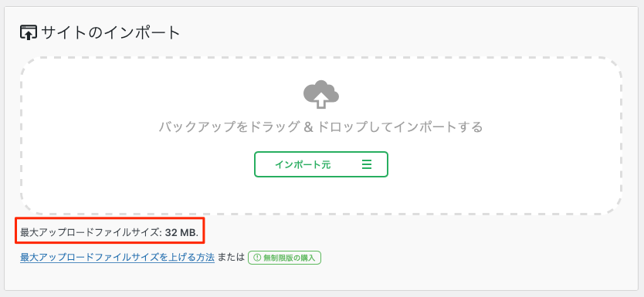Click the 無制限版の購入 button
The width and height of the screenshot is (644, 297).
click(284, 258)
